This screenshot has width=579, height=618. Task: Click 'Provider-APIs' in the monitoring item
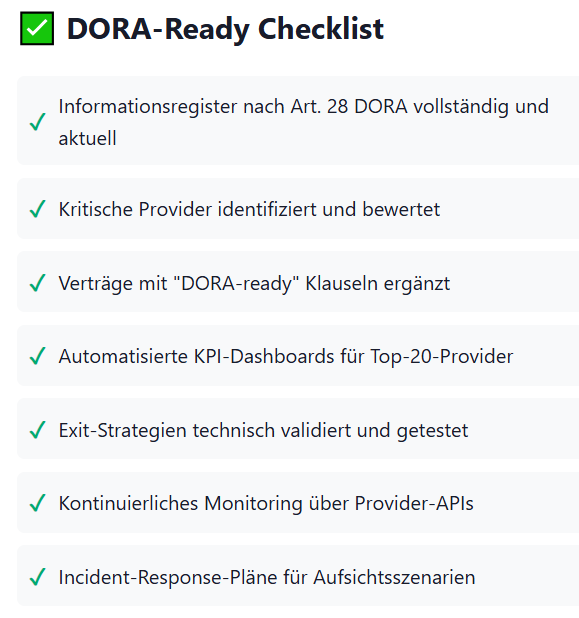pyautogui.click(x=414, y=503)
